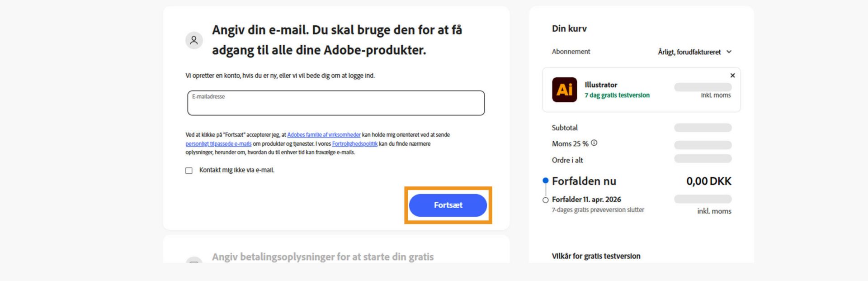Click the chevron next to Abonnement
The height and width of the screenshot is (281, 868).
pyautogui.click(x=729, y=52)
